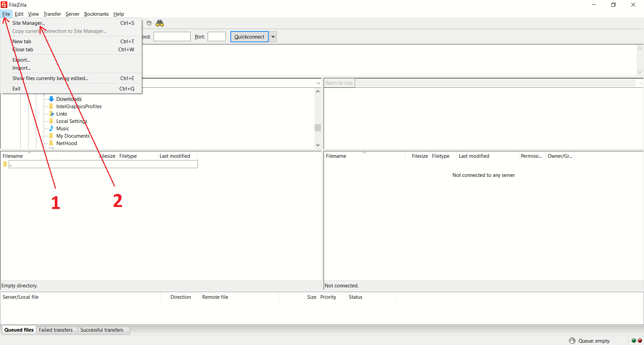Select the IntelGraphicsProfiles folder in the tree
Viewport: 644px width, 345px height.
[x=79, y=107]
